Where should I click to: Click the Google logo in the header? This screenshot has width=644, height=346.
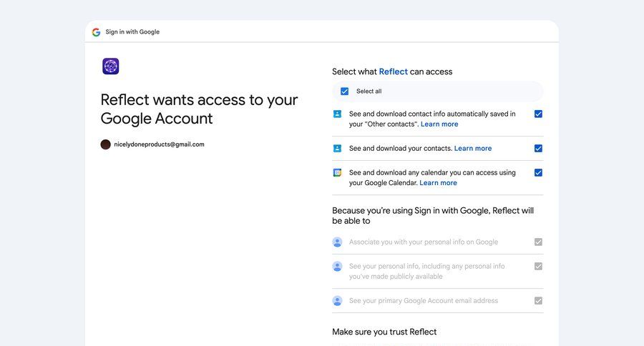(96, 32)
